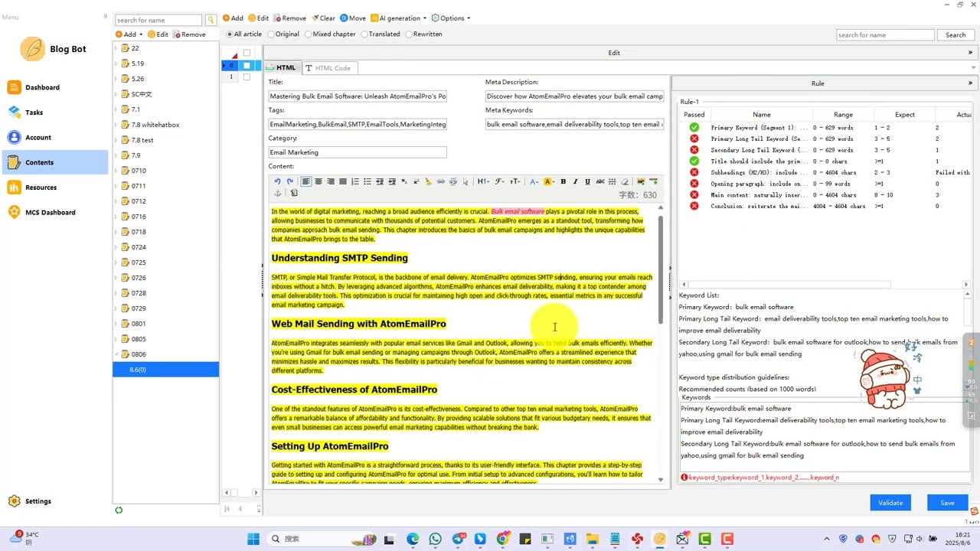
Task: Open the H1 heading dropdown
Action: (x=483, y=181)
